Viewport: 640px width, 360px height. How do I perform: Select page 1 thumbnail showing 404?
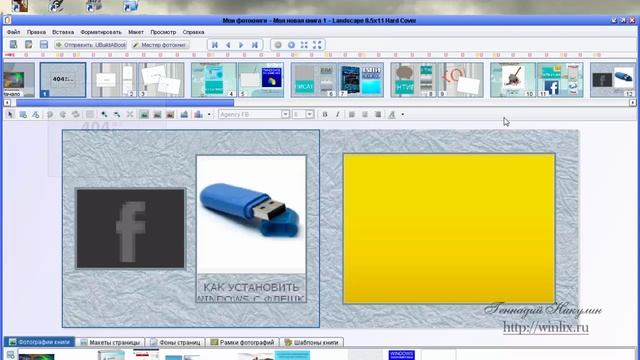63,80
